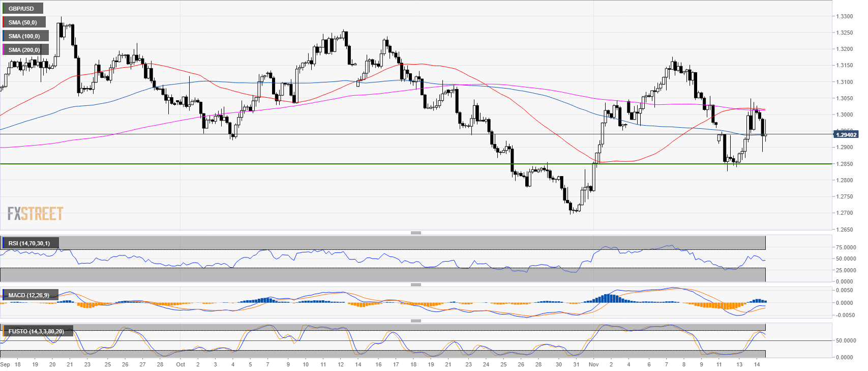Click the green swatch beside GBP/USD
Viewport: 868px width, 371px height.
point(4,9)
